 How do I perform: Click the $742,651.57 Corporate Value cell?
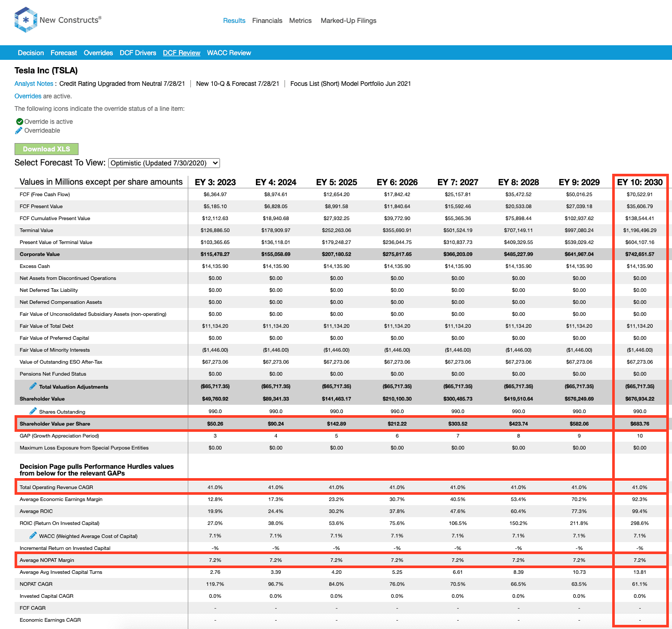(640, 254)
